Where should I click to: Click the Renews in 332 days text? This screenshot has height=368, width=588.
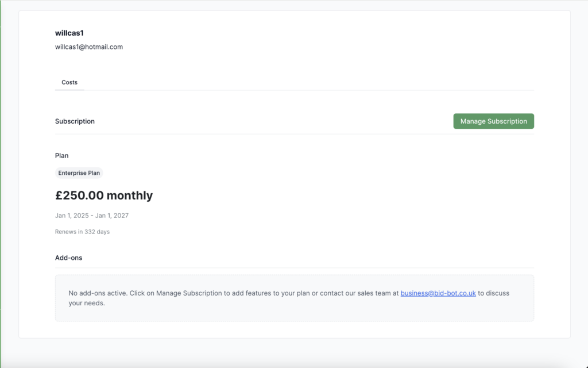82,232
